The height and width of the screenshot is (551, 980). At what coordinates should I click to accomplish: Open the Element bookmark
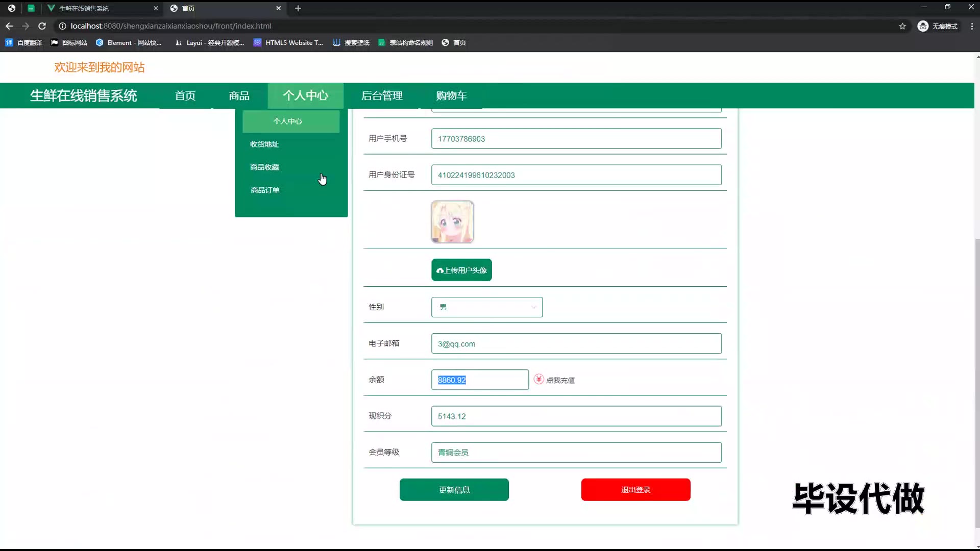129,43
